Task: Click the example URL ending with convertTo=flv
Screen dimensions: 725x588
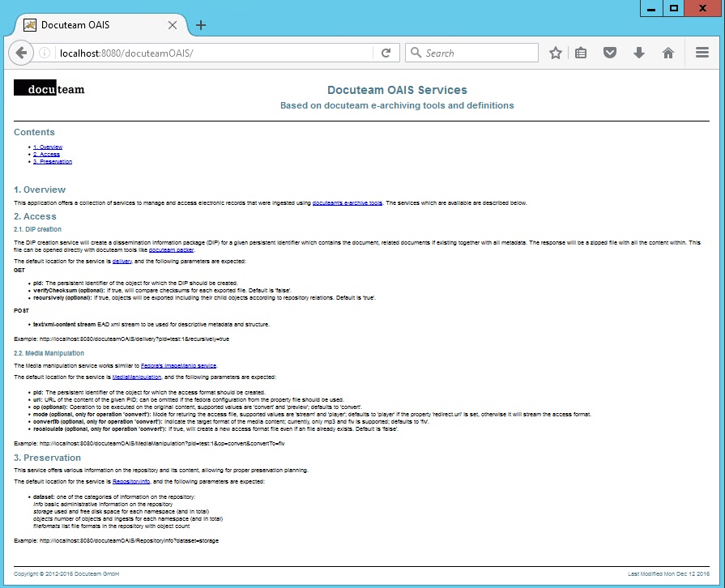Action: point(162,444)
